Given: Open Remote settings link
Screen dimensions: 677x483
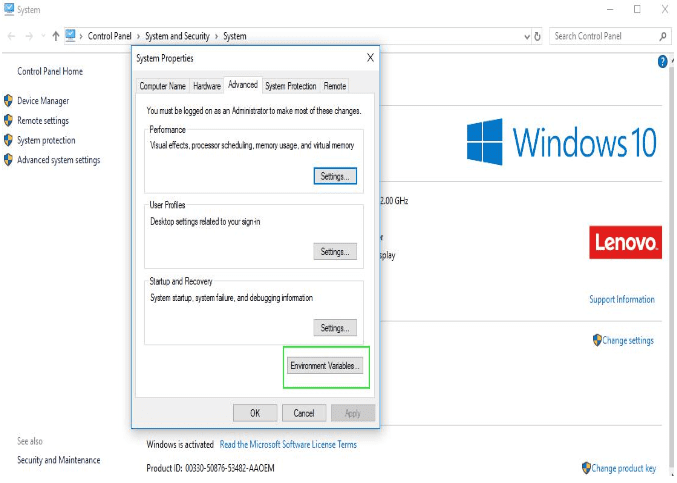Looking at the screenshot, I should tap(43, 121).
